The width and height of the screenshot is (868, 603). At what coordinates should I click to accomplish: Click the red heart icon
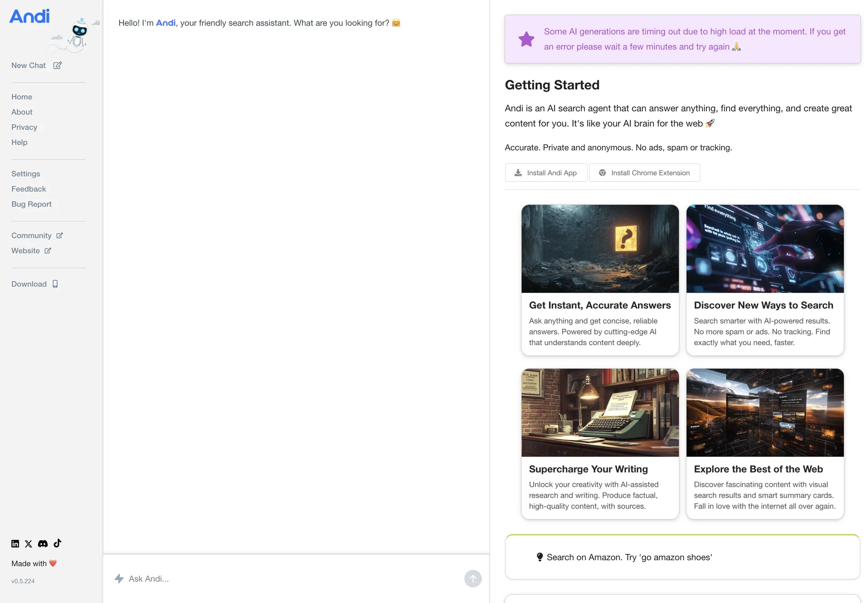click(x=53, y=563)
